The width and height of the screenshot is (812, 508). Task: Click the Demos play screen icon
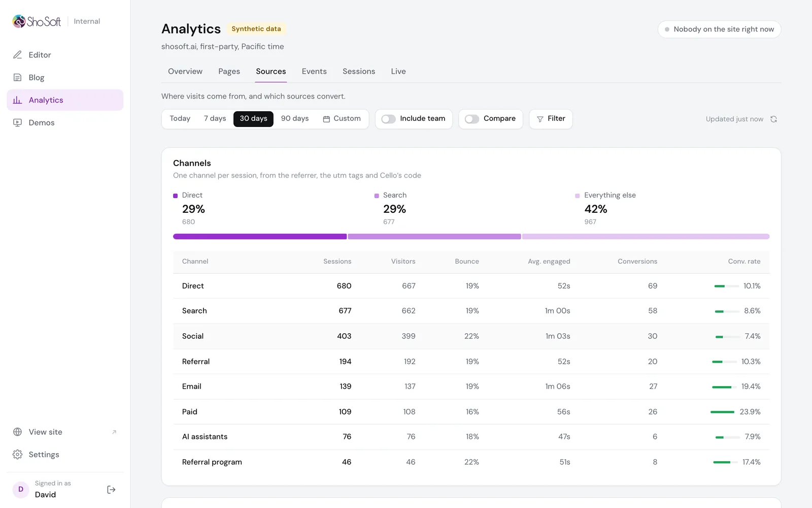pyautogui.click(x=17, y=122)
